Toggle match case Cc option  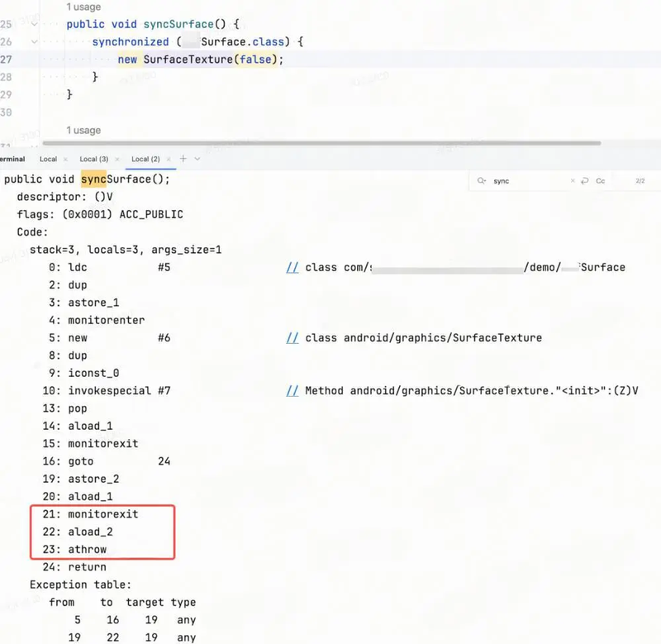pos(601,181)
